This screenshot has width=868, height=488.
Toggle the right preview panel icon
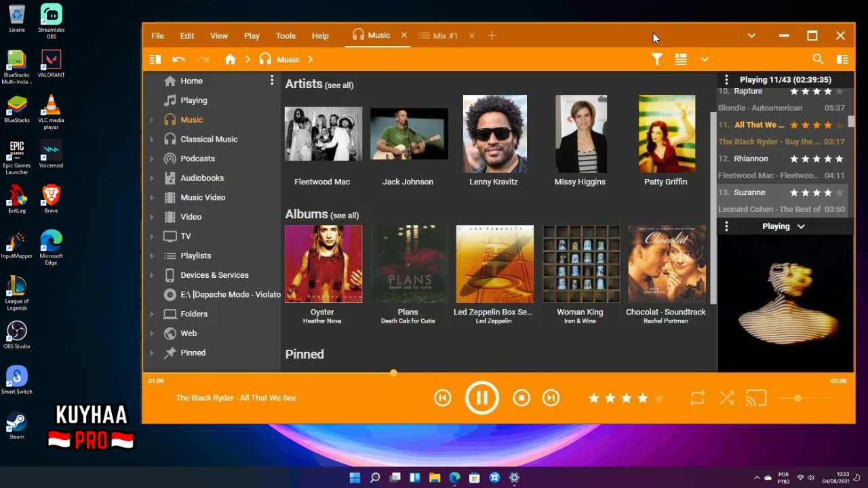(x=842, y=60)
